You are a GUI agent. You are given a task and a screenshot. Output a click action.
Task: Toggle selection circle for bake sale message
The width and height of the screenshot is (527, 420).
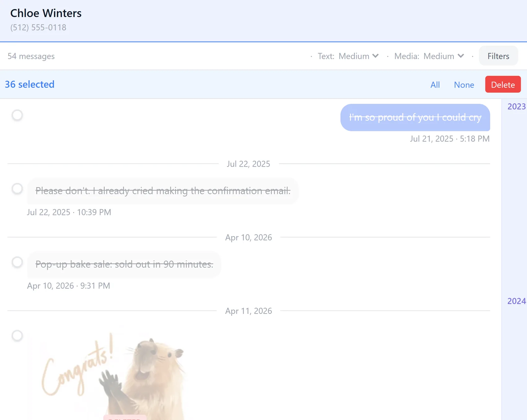click(17, 262)
